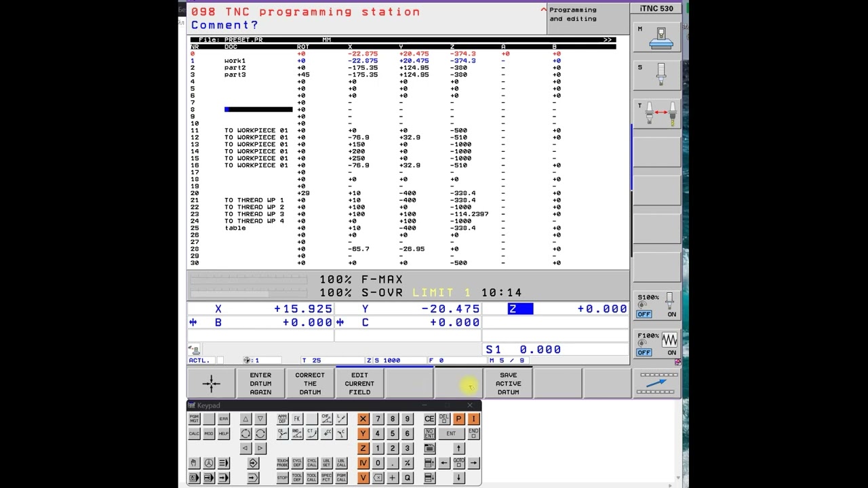The width and height of the screenshot is (868, 488).
Task: Click the soft-key row switch arrow icon
Action: point(656,384)
